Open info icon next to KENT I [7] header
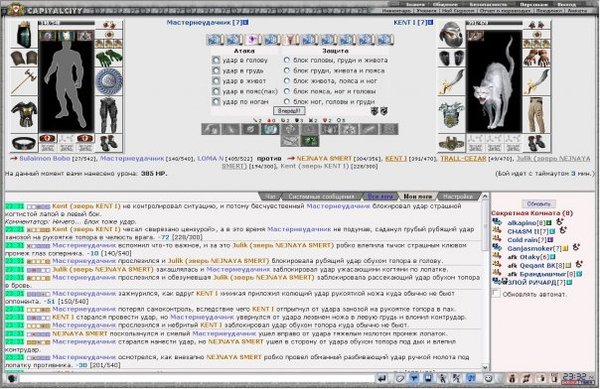 pos(430,23)
